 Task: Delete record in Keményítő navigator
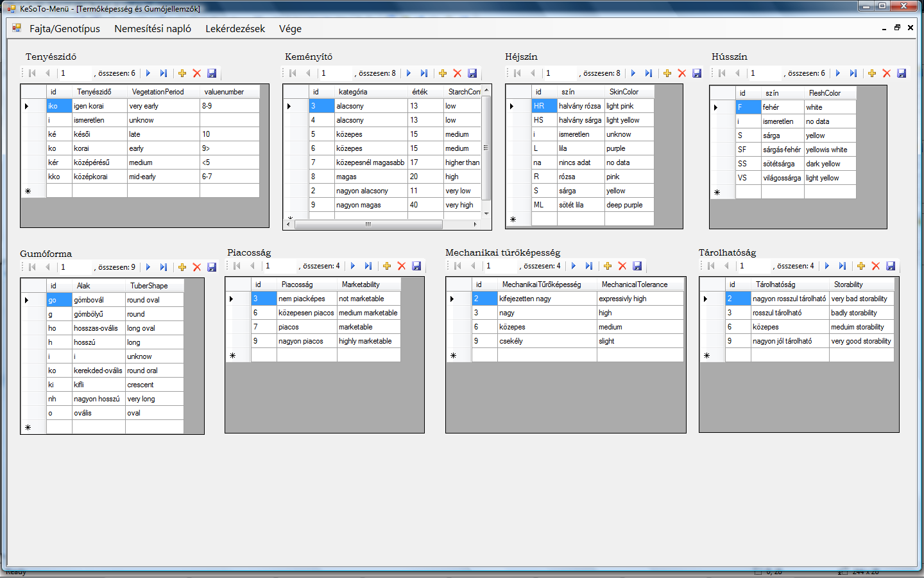pyautogui.click(x=458, y=73)
